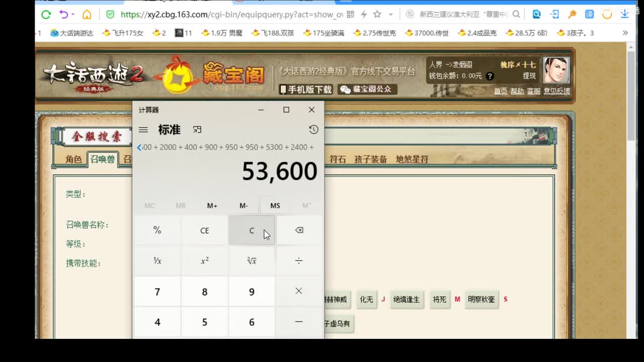Switch to the 召唤兽 tab

pyautogui.click(x=103, y=159)
